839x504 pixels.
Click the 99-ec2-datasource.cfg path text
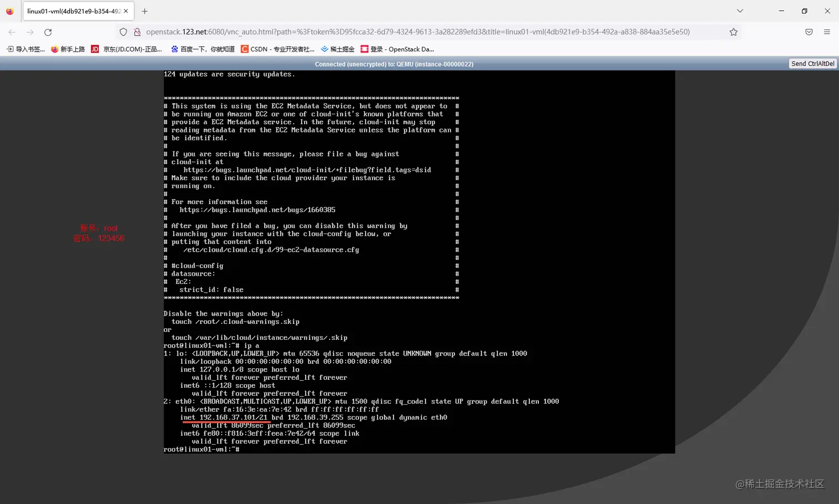tap(271, 250)
